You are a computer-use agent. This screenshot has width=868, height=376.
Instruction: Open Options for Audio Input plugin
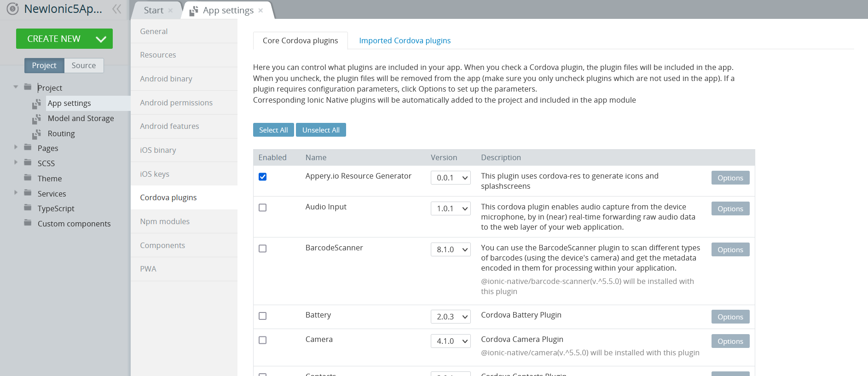730,208
